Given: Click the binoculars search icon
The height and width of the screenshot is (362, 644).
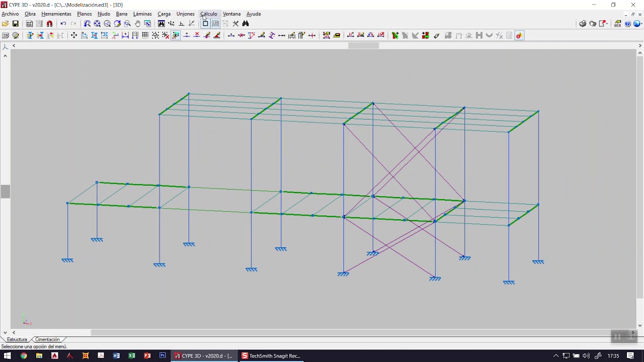Looking at the screenshot, I should tap(246, 24).
